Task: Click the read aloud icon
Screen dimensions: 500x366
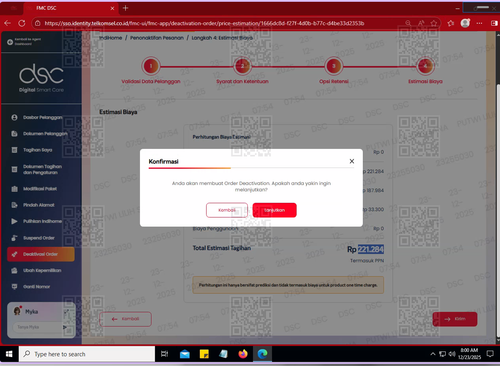Action: tap(421, 23)
